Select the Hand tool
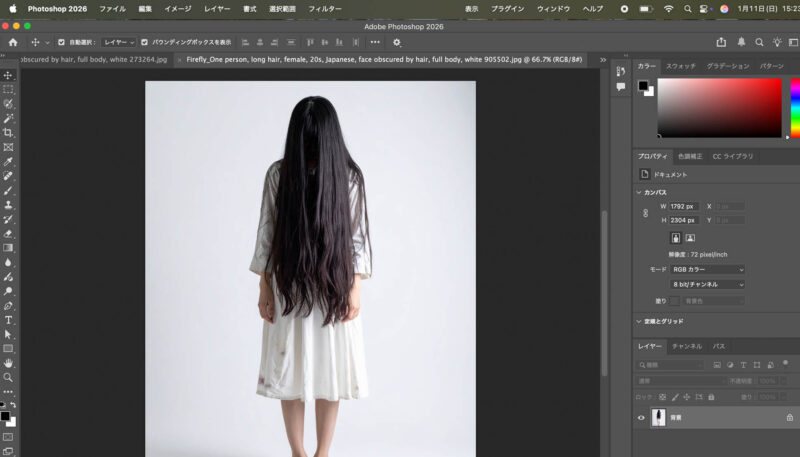This screenshot has width=800, height=457. (8, 363)
